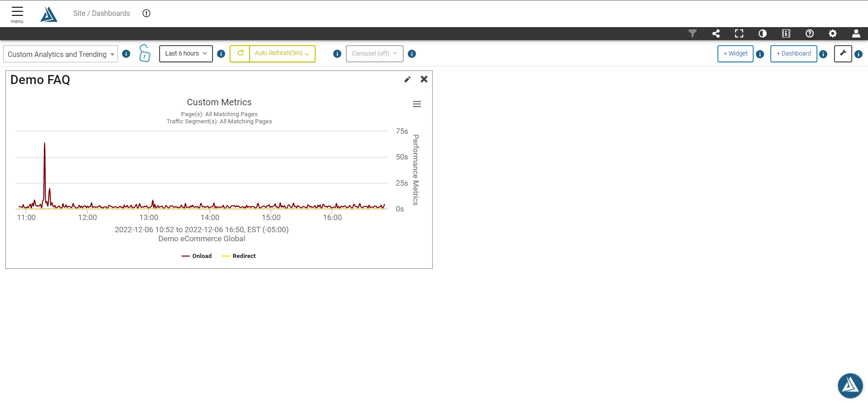Open the user profile icon
868x403 pixels.
[x=856, y=33]
